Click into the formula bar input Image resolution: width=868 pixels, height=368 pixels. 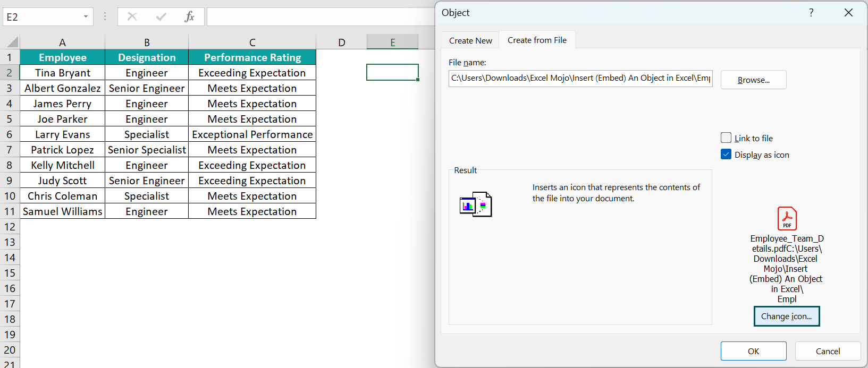[321, 17]
